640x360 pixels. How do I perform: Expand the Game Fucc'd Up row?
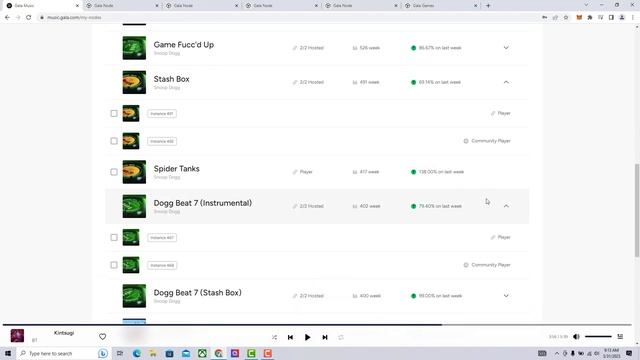tap(506, 48)
